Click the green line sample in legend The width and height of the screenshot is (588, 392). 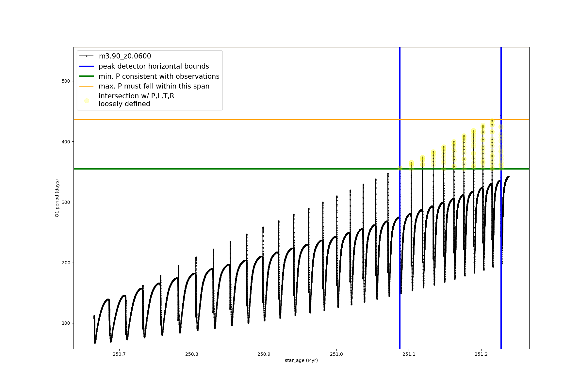tap(87, 76)
